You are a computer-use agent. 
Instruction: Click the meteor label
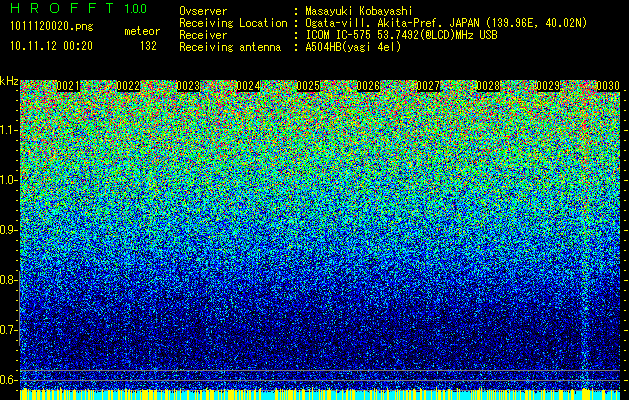tap(142, 31)
